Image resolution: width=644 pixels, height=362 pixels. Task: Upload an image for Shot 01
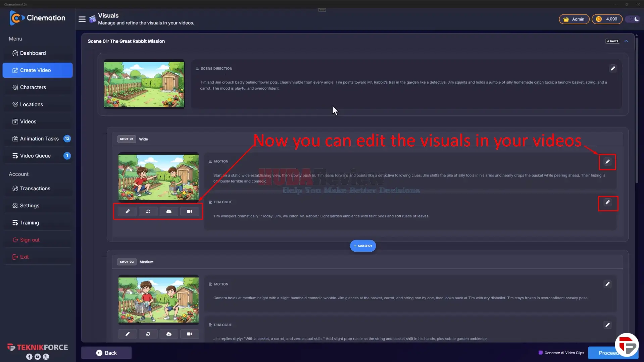(169, 211)
